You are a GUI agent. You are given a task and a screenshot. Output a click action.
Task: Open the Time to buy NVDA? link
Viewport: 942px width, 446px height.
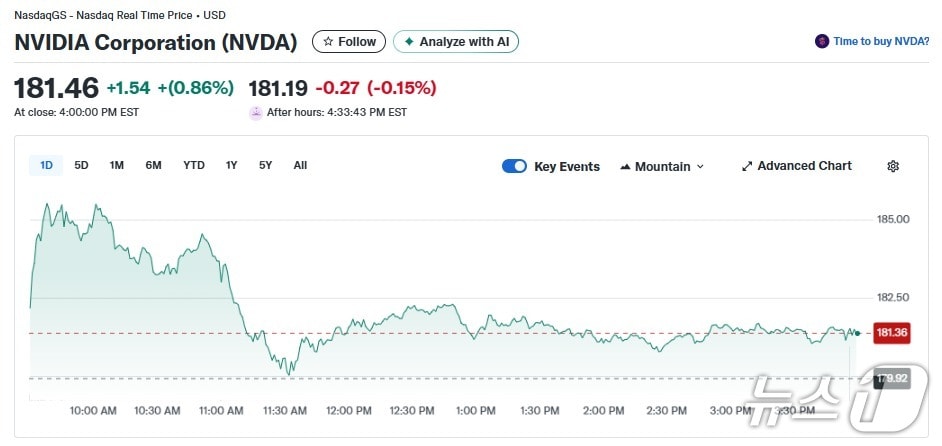pos(881,42)
